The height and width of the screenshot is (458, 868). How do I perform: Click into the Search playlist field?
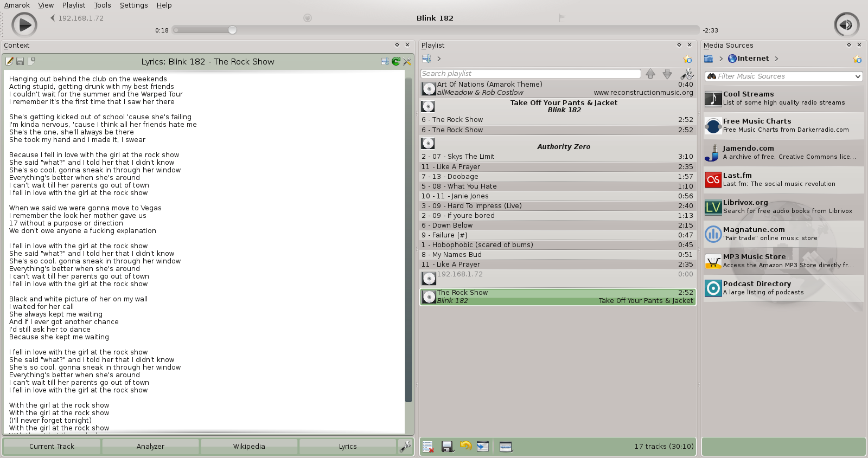tap(531, 73)
